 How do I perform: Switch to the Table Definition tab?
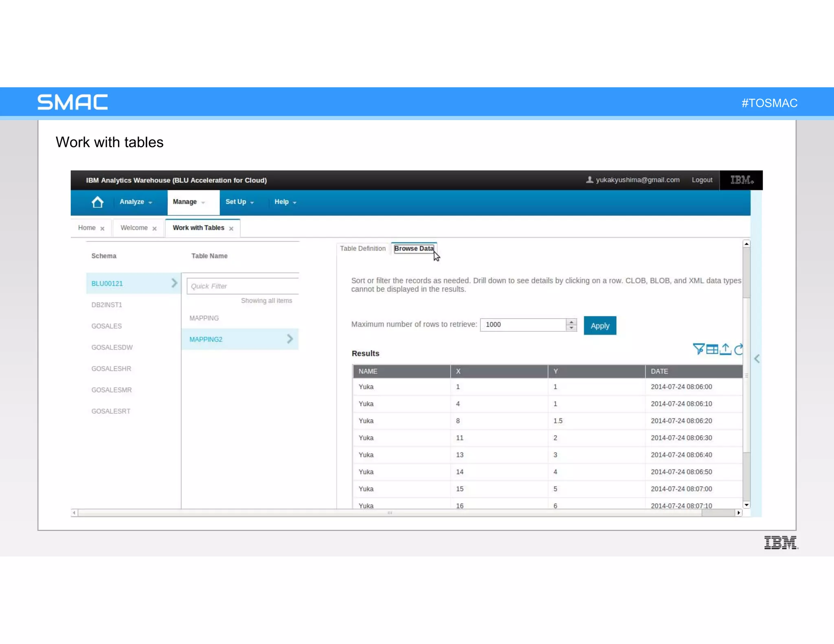(x=362, y=248)
